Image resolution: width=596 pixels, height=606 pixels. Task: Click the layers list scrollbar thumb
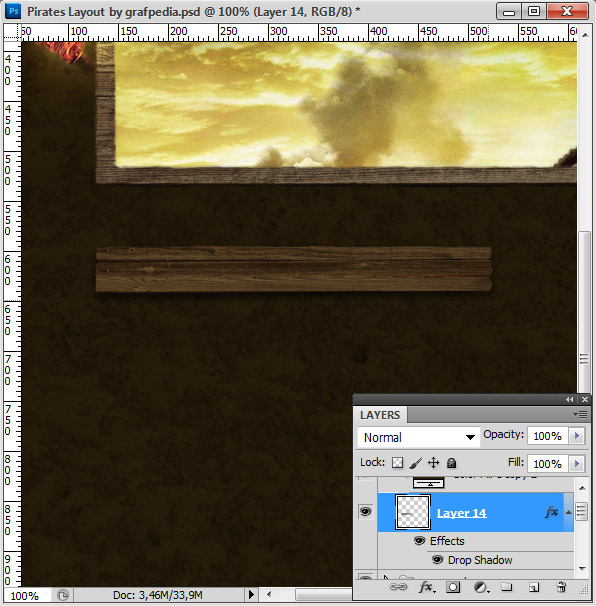coord(581,512)
